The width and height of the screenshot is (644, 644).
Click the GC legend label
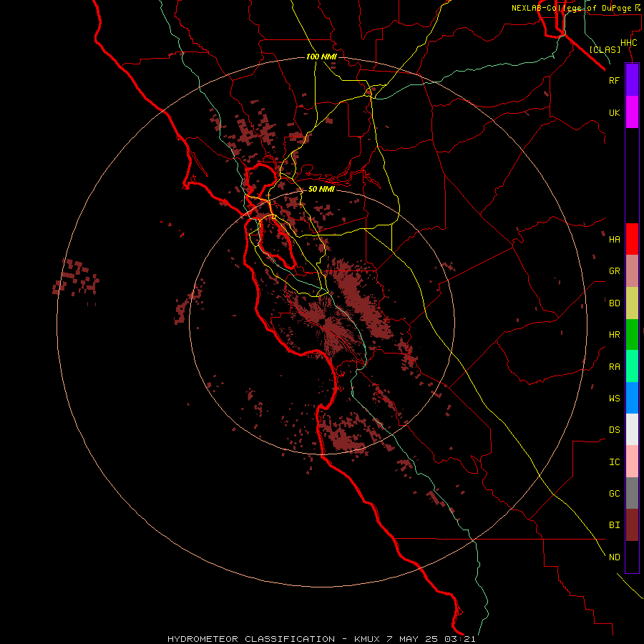tap(614, 494)
